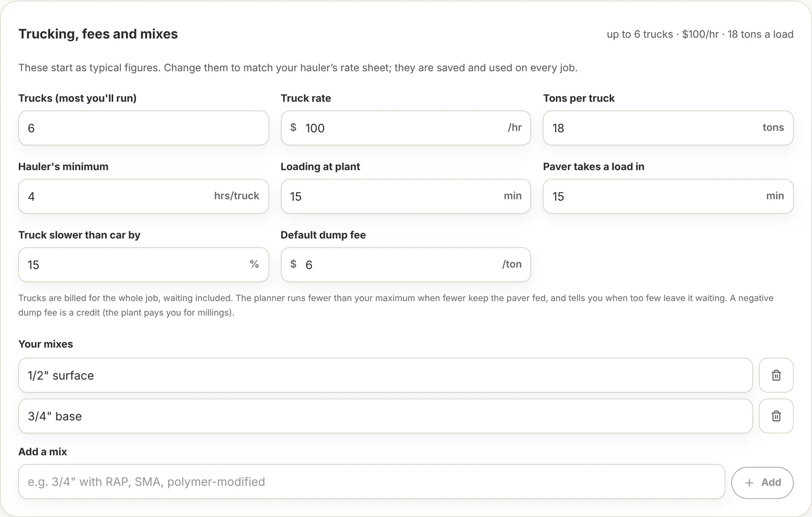The image size is (812, 517).
Task: Focus the Trucks (most you'll run) field
Action: pyautogui.click(x=144, y=128)
